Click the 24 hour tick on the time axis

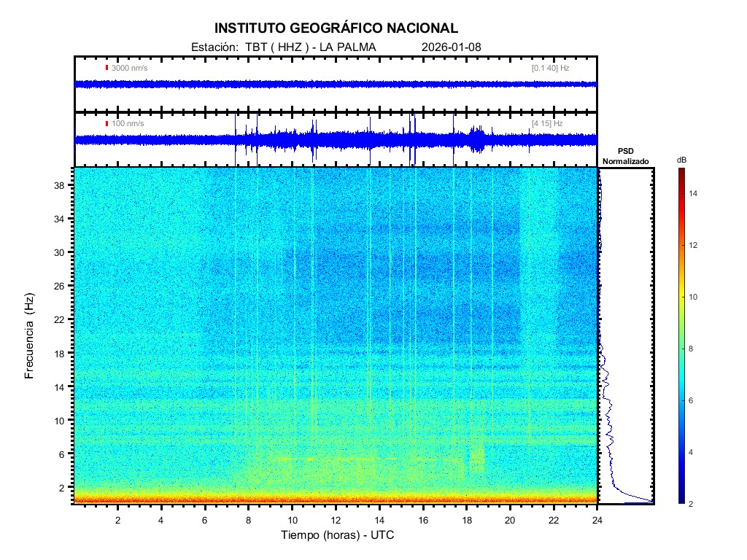click(597, 520)
